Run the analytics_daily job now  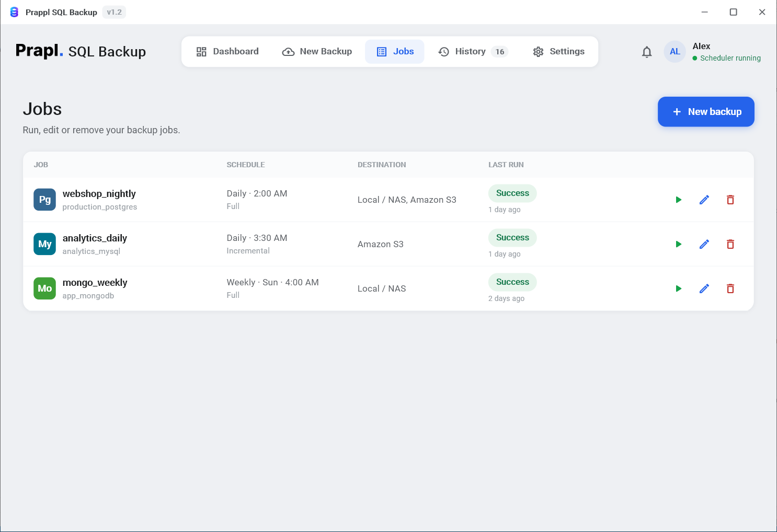pos(678,244)
